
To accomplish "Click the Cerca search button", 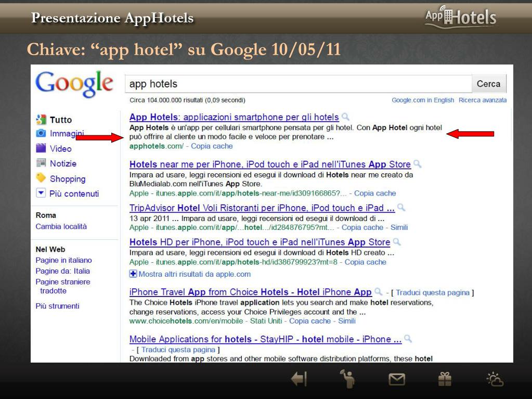I will tap(488, 84).
